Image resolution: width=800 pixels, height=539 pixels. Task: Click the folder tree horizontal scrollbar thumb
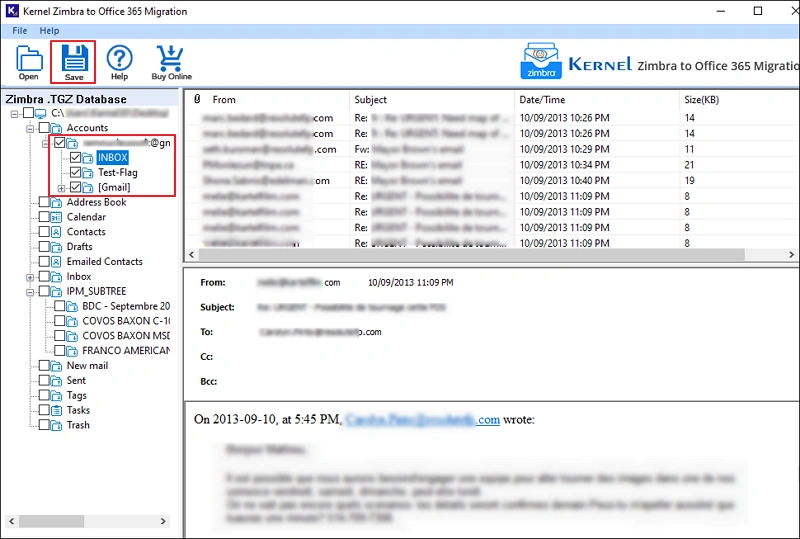(x=52, y=521)
